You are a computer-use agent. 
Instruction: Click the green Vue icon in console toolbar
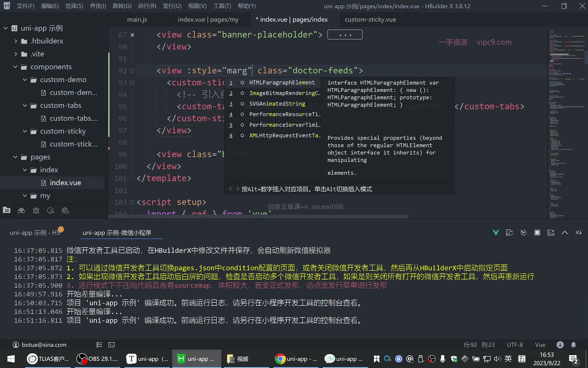496,233
